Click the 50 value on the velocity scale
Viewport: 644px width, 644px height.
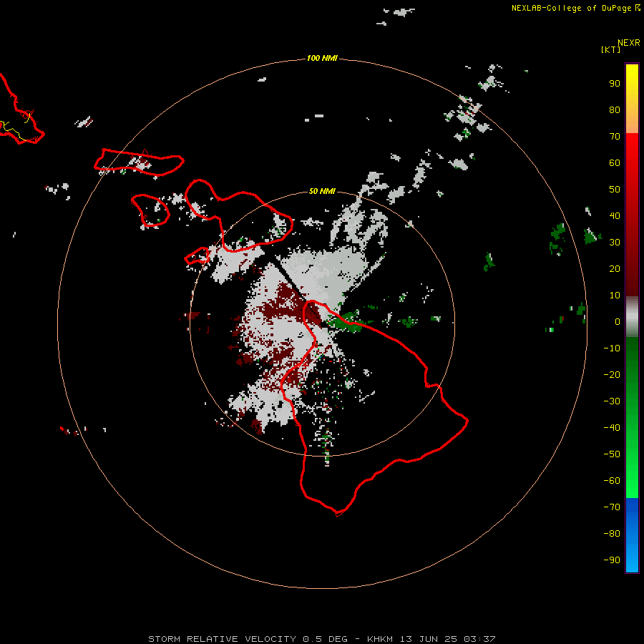point(615,190)
